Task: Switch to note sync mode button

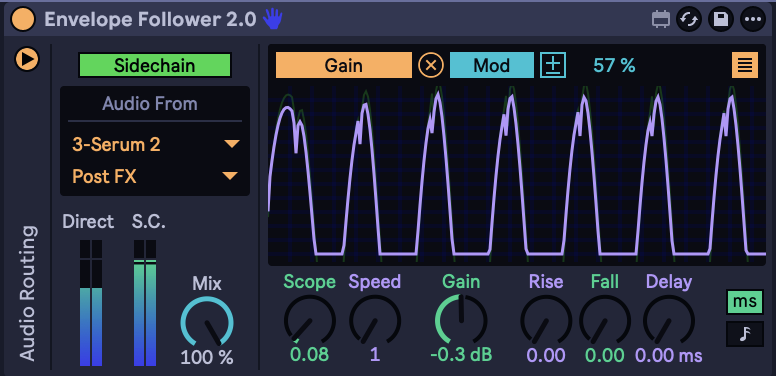Action: [x=744, y=334]
